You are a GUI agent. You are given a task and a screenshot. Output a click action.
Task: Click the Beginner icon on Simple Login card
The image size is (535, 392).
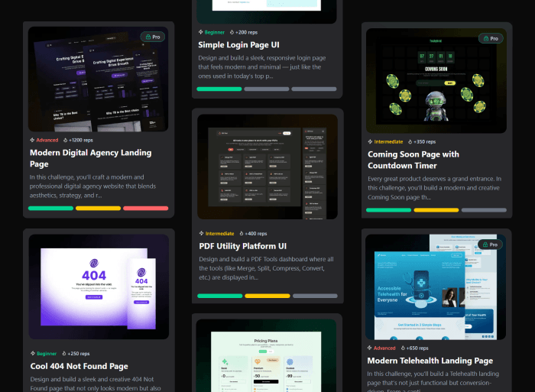200,32
